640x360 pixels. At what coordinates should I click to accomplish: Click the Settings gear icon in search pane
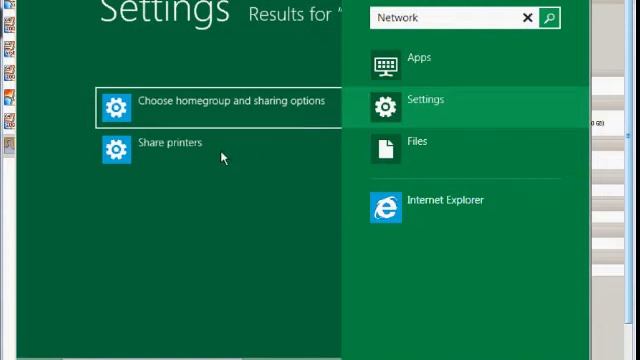pyautogui.click(x=386, y=107)
